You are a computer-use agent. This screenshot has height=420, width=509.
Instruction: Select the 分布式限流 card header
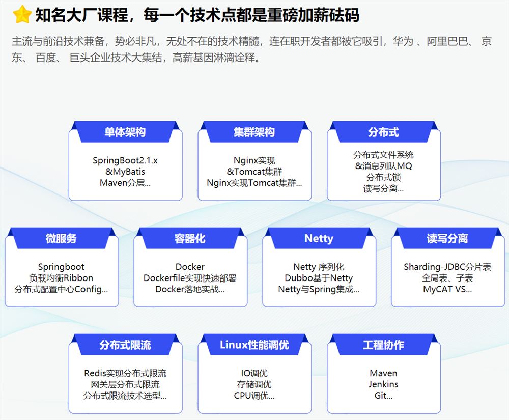tap(125, 345)
